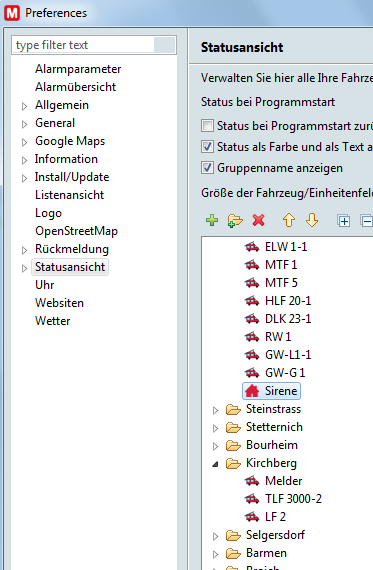Click the red X delete icon
Screen dimensions: 373x570
coord(258,220)
